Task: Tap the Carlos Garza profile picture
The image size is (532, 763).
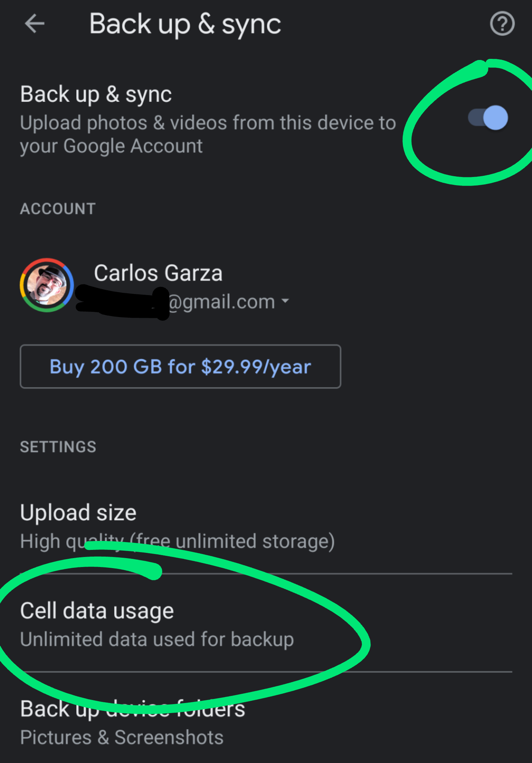Action: 47,285
